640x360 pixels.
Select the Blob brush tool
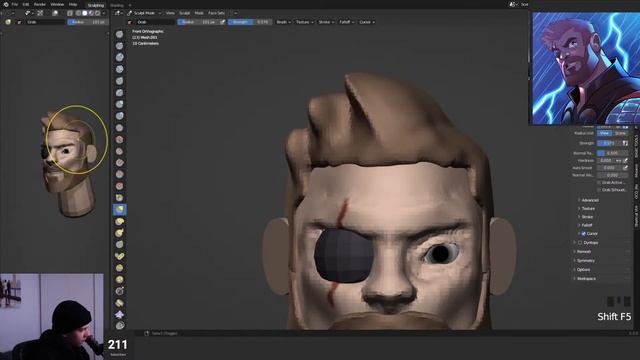[120, 116]
